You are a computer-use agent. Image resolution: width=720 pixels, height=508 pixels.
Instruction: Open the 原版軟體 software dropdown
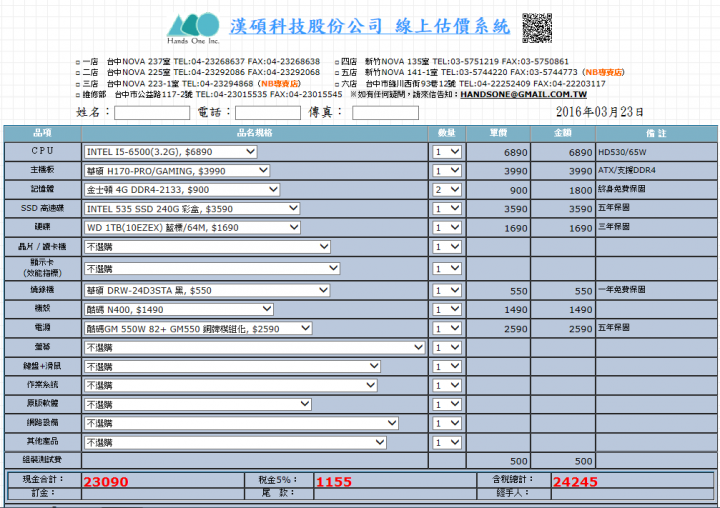[198, 404]
